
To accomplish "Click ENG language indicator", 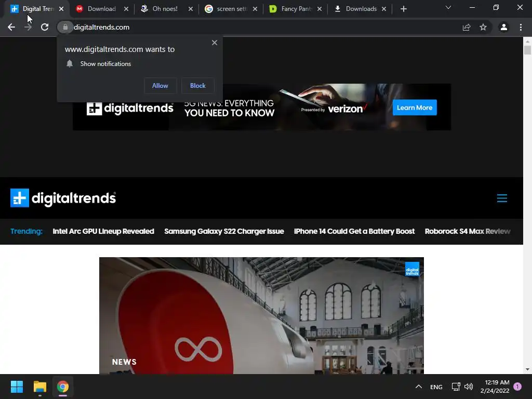I will [x=436, y=387].
